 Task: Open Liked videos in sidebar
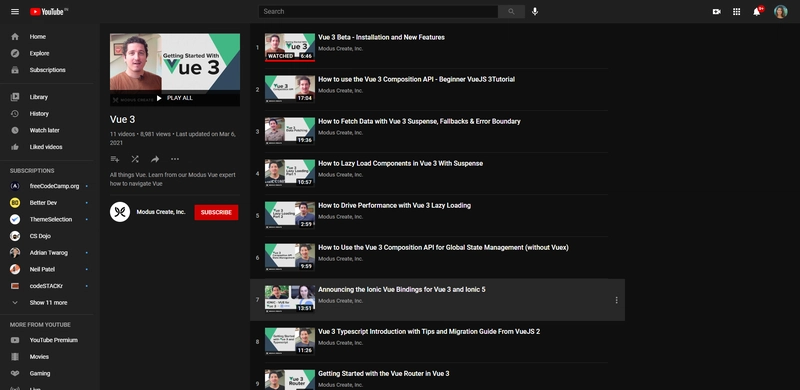(46, 147)
